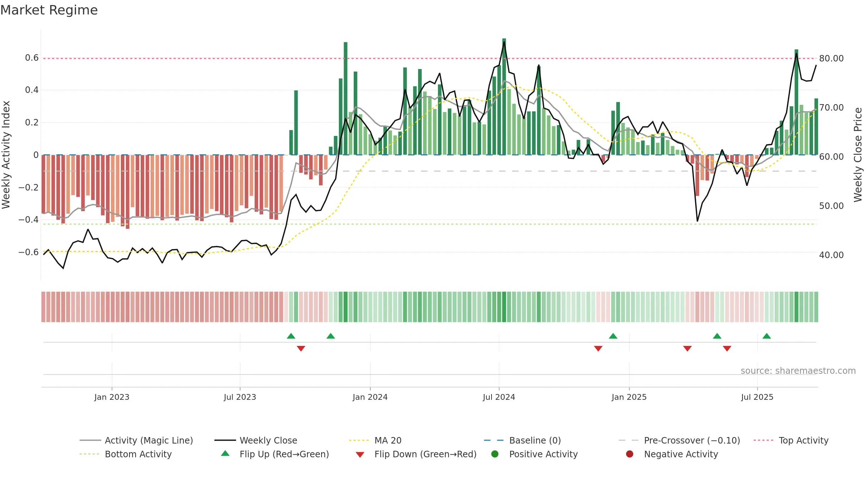Toggle the Flip Up (Red→Green) legend entry

(275, 454)
